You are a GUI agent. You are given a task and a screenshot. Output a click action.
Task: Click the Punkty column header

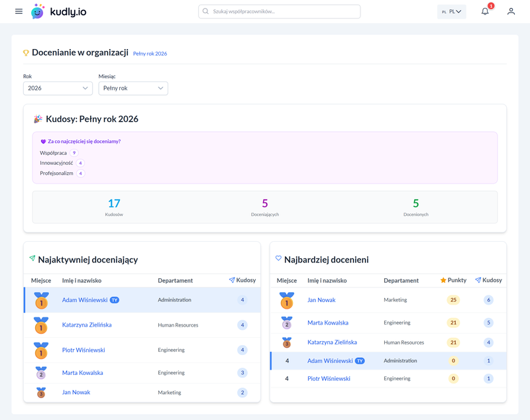[x=453, y=280]
